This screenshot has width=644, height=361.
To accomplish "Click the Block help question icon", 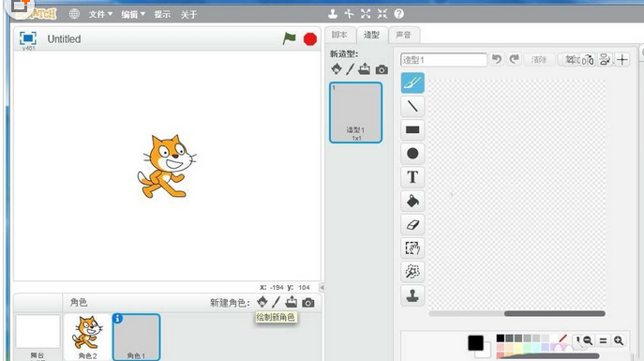I will pyautogui.click(x=398, y=14).
